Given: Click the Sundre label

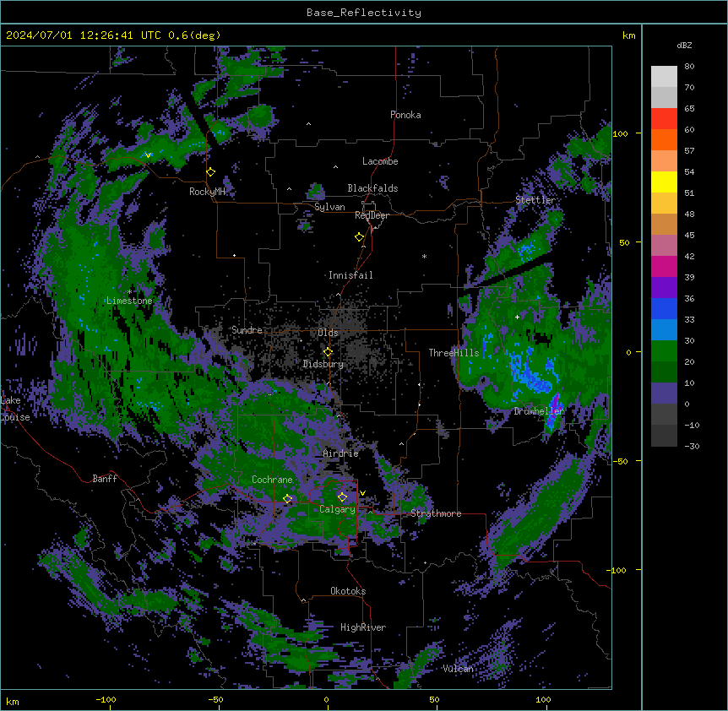Looking at the screenshot, I should [247, 330].
